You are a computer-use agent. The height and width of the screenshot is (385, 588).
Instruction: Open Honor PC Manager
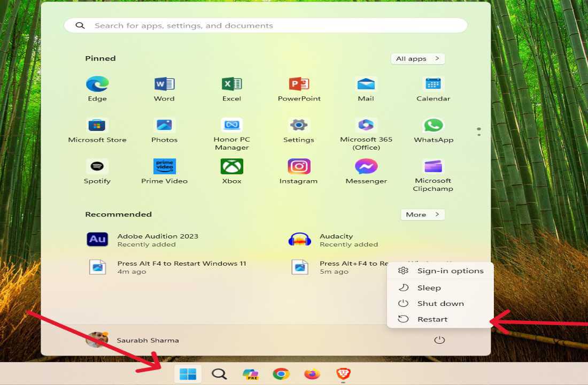232,134
